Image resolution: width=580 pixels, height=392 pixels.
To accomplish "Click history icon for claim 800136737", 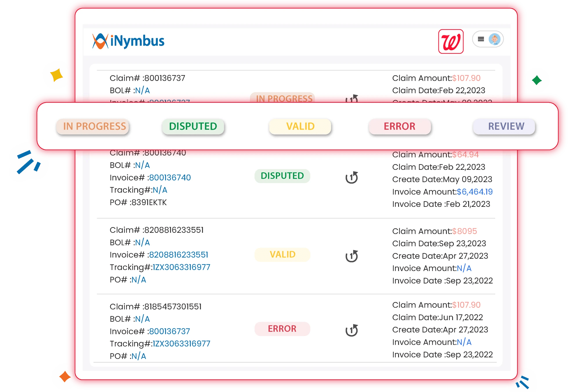I will (x=352, y=99).
